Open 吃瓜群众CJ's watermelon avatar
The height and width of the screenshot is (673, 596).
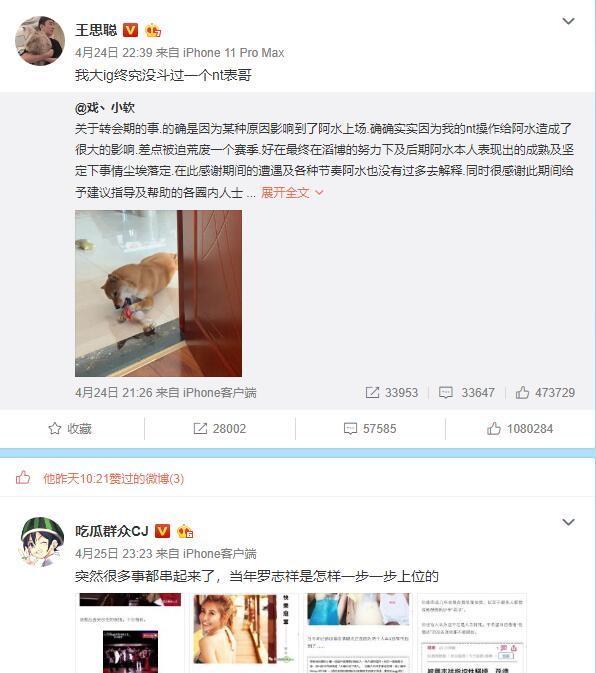[41, 542]
